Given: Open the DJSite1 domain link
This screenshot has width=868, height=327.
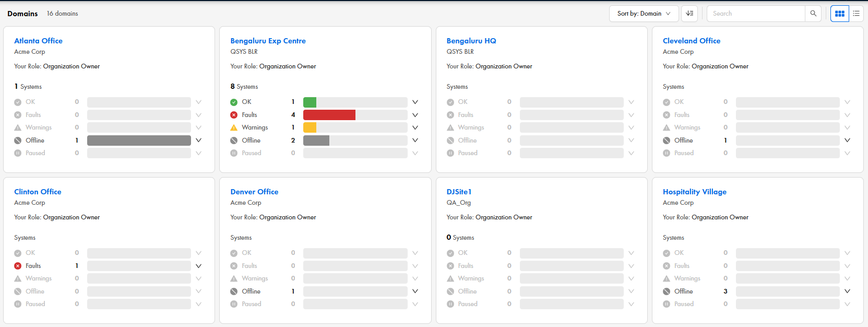Looking at the screenshot, I should pos(459,192).
